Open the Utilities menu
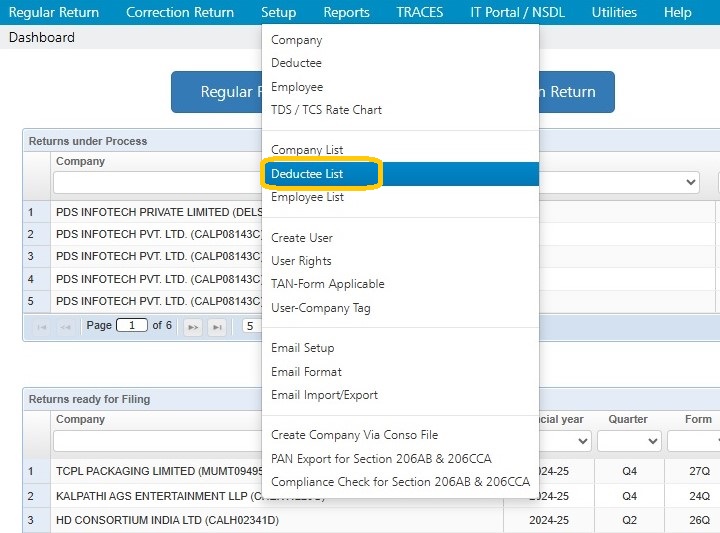 tap(614, 12)
